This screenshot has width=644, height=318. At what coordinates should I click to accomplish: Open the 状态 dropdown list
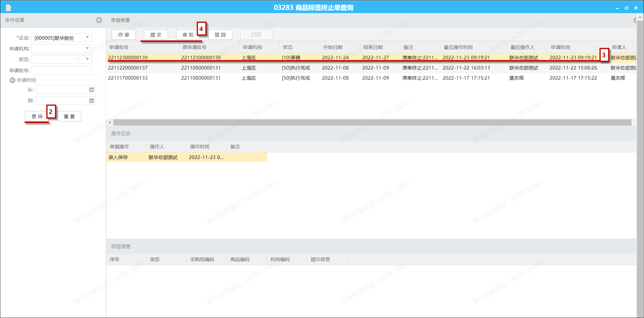pos(87,59)
